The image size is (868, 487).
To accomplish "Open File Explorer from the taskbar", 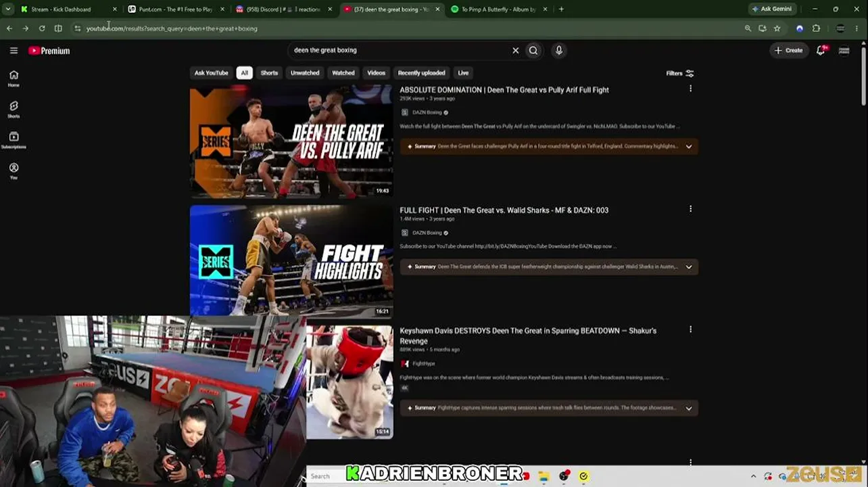I will [x=544, y=476].
